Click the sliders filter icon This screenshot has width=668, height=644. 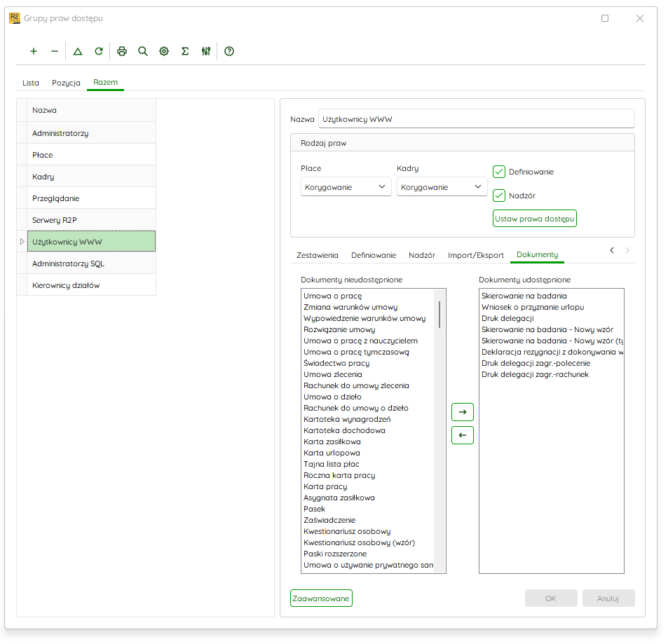pyautogui.click(x=206, y=52)
